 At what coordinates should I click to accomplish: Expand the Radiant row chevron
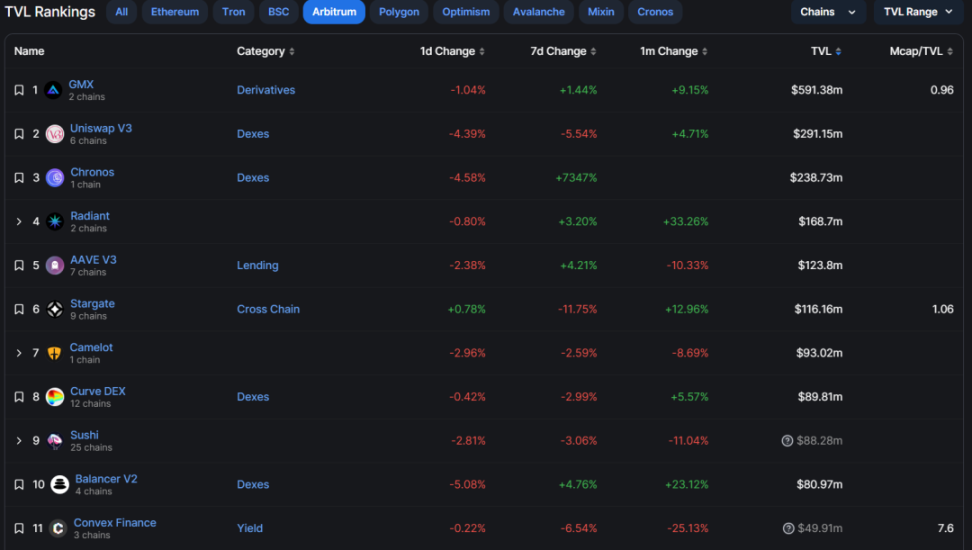click(x=18, y=222)
